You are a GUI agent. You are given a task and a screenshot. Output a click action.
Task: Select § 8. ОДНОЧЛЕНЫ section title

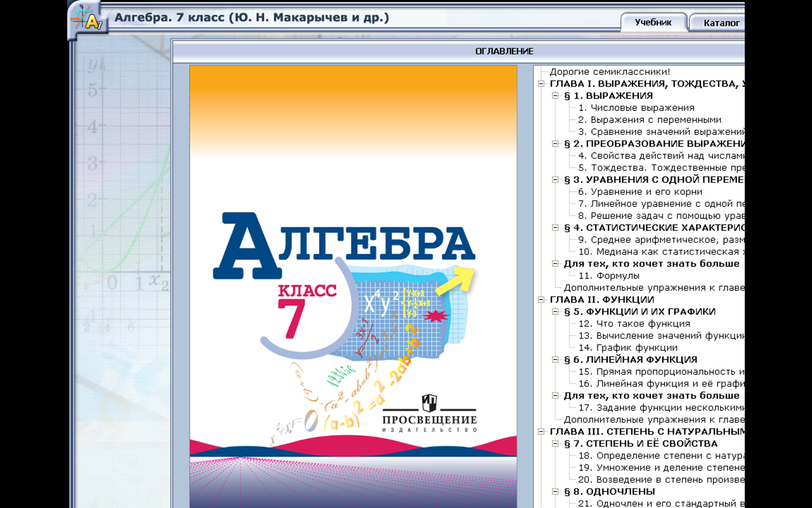pos(610,491)
